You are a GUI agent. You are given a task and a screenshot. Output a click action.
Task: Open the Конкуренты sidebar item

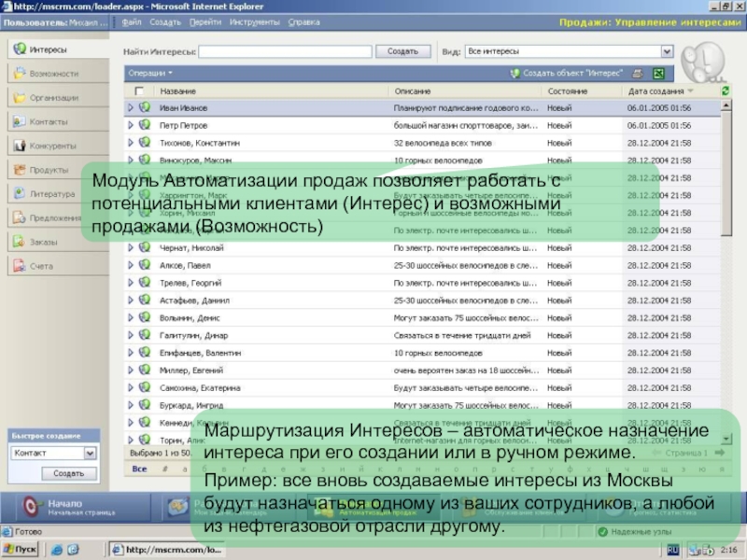[58, 146]
